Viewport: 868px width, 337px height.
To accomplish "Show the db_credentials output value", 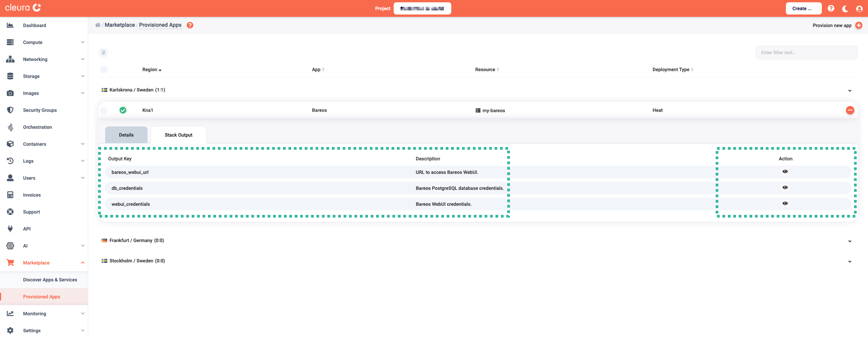I will [785, 188].
